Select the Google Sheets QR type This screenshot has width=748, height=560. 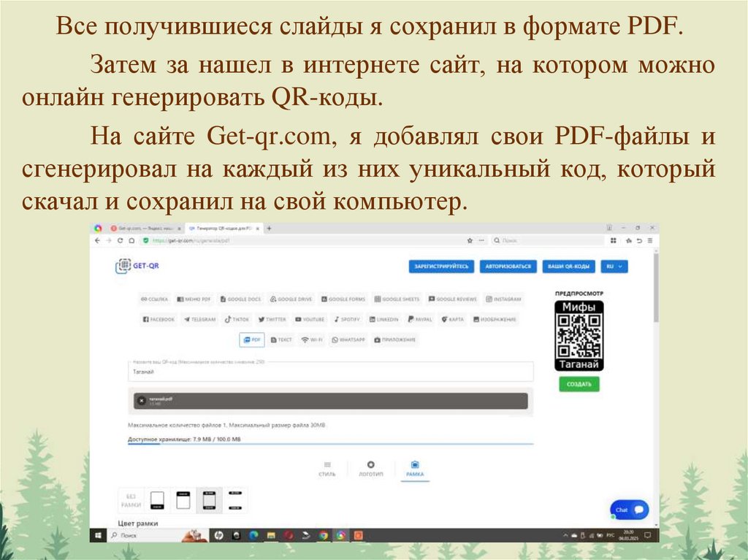pos(397,299)
